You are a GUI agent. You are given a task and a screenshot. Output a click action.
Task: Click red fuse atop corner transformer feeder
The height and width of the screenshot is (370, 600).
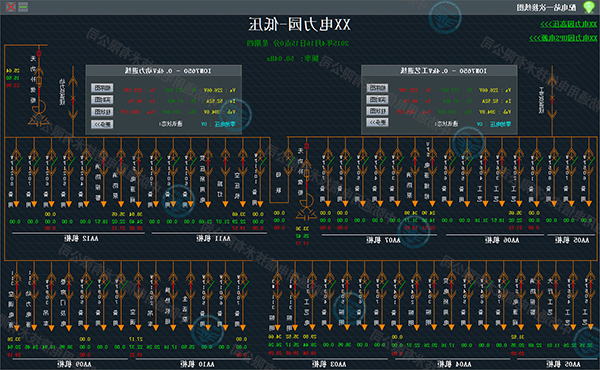39,53
